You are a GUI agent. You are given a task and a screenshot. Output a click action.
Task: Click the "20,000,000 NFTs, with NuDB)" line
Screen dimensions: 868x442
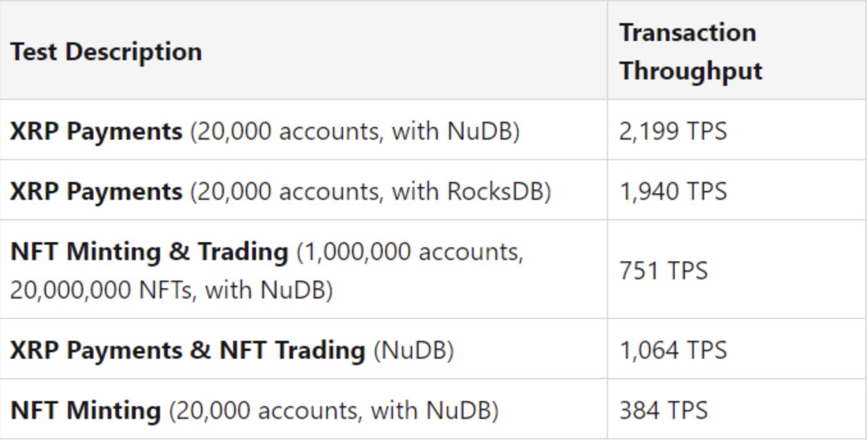point(172,290)
